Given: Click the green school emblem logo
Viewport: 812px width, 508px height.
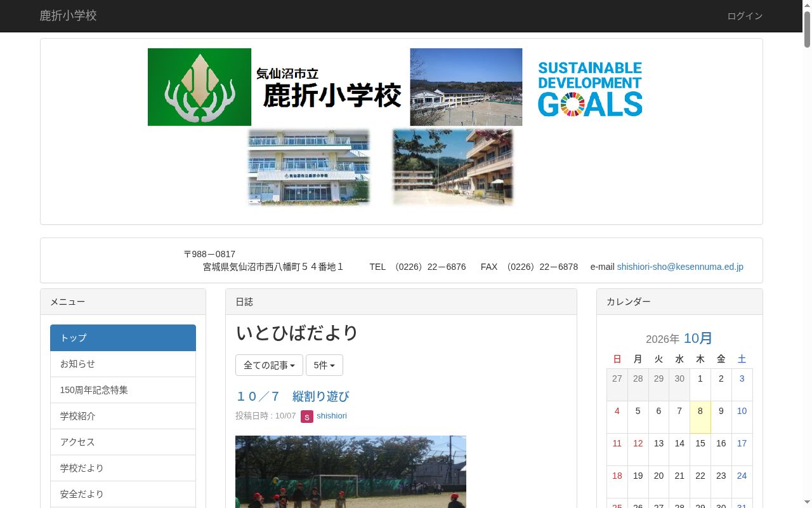Looking at the screenshot, I should coord(199,87).
